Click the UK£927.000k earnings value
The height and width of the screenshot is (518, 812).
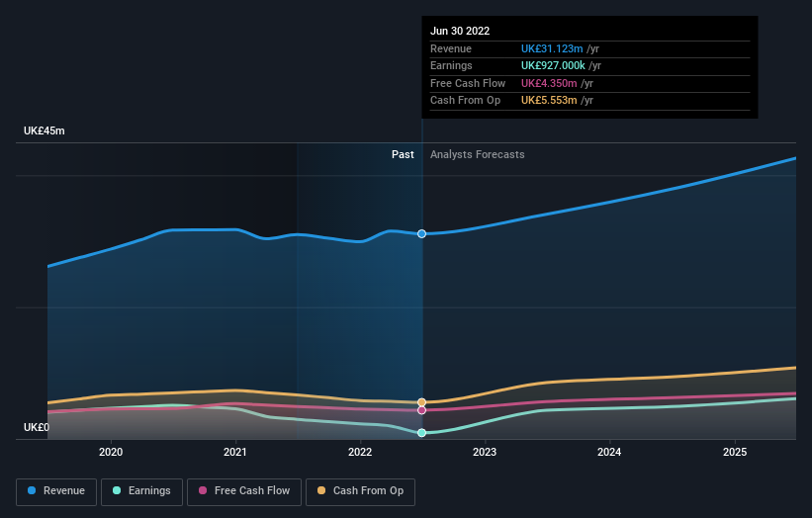[x=553, y=65]
